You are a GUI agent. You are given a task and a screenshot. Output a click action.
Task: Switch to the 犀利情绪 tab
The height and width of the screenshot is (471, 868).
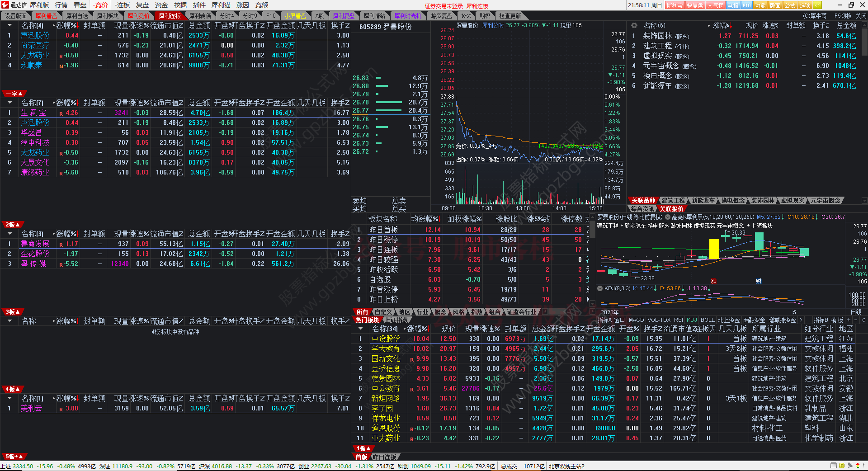point(374,16)
